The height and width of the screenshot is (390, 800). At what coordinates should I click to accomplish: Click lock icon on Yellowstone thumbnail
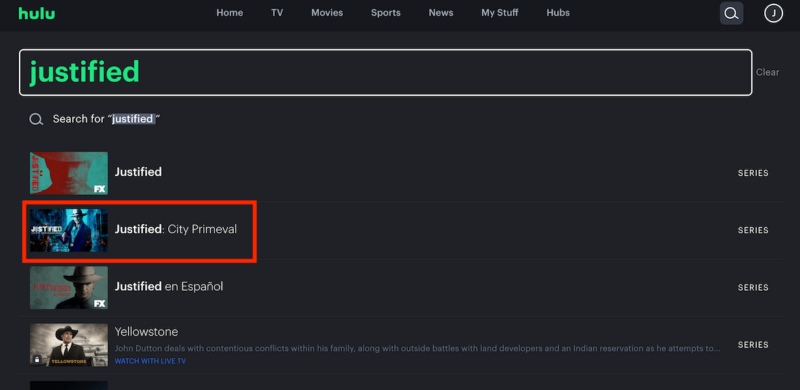[x=37, y=359]
